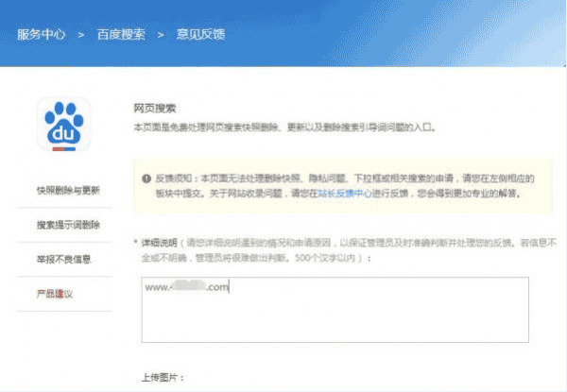
Task: Select 举报不良信息 in the sidebar
Action: (64, 260)
